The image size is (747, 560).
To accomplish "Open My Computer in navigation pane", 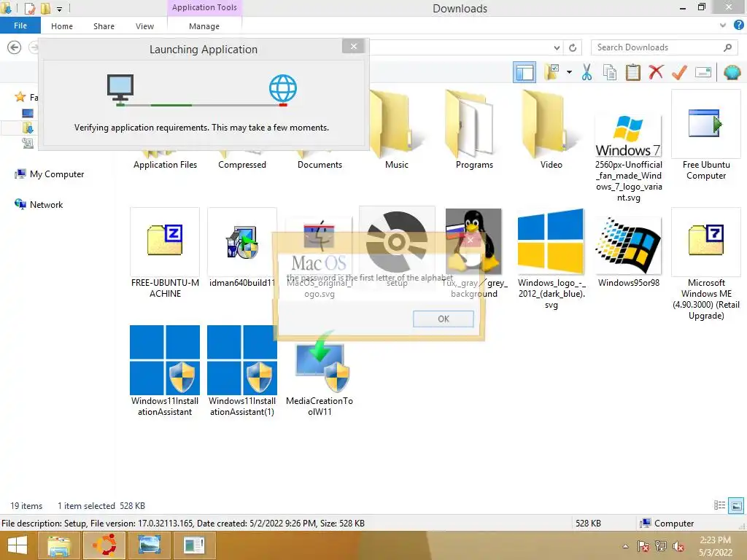I will click(49, 174).
